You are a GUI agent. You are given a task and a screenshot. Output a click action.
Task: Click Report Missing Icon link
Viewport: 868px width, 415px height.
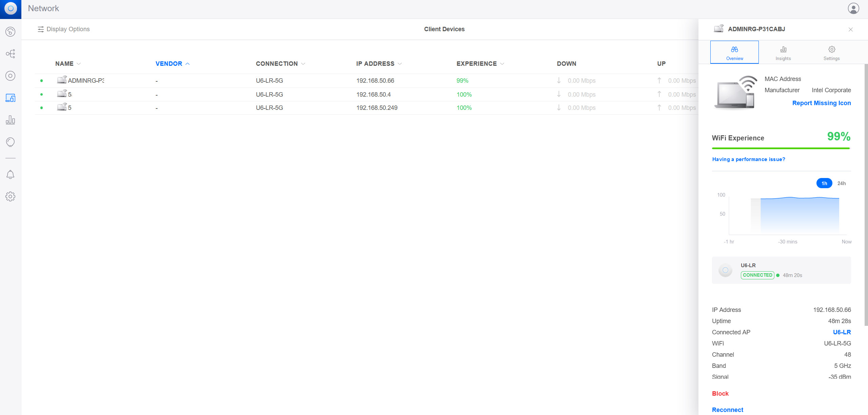point(822,103)
